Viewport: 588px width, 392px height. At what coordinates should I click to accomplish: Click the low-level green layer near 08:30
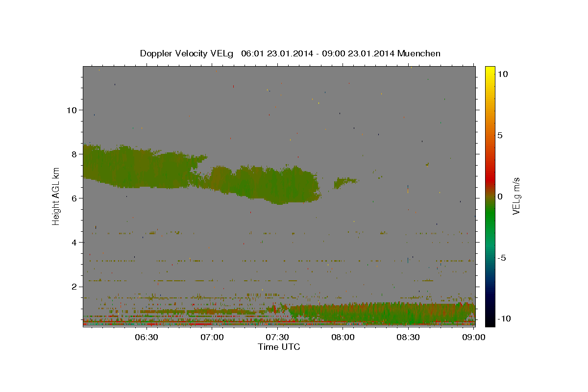382,314
